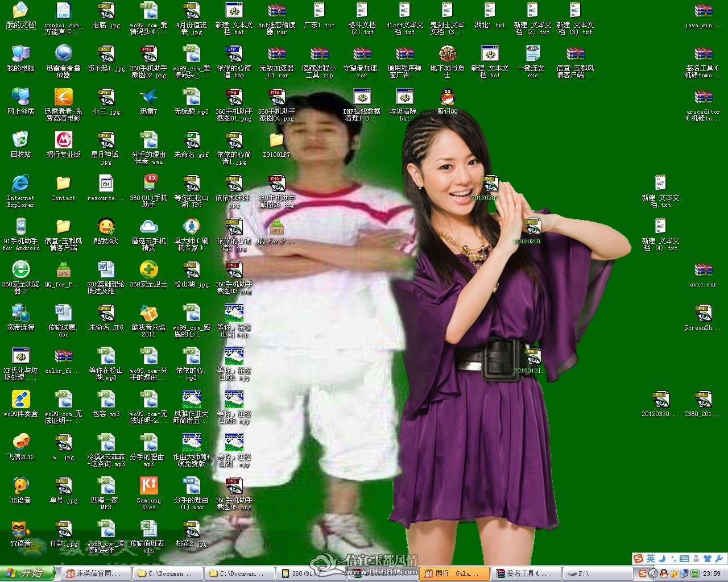This screenshot has width=728, height=582.
Task: Switch to F:\ taskbar window
Action: [x=597, y=573]
